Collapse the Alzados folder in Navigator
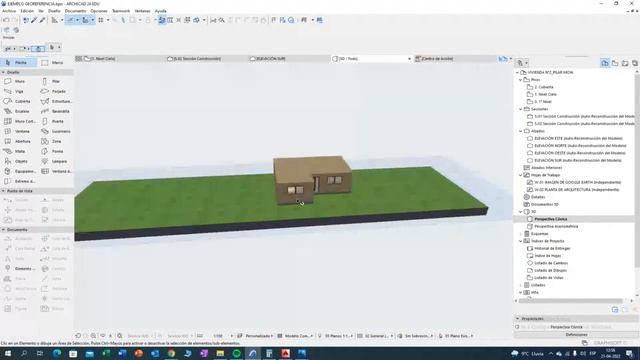Image resolution: width=640 pixels, height=360 pixels. tap(521, 131)
